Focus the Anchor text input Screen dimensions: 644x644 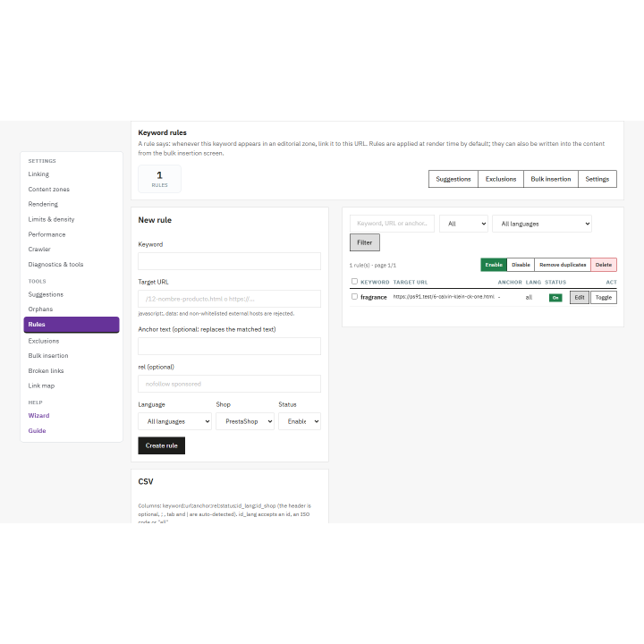click(x=229, y=346)
